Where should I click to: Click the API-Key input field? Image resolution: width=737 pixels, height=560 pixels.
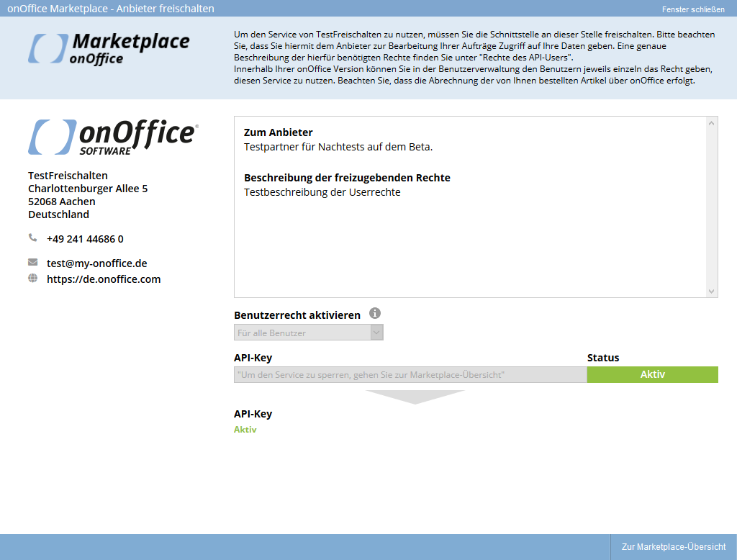(410, 375)
